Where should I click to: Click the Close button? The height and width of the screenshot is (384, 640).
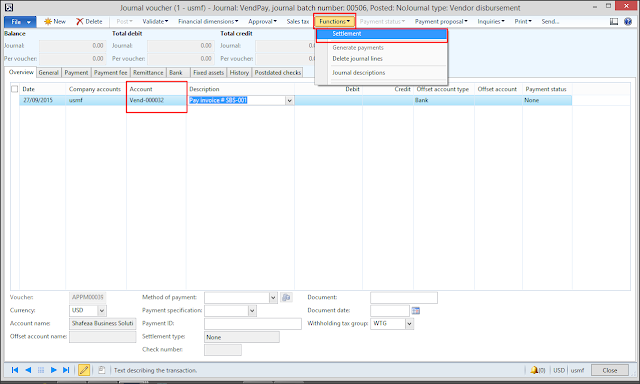click(610, 371)
